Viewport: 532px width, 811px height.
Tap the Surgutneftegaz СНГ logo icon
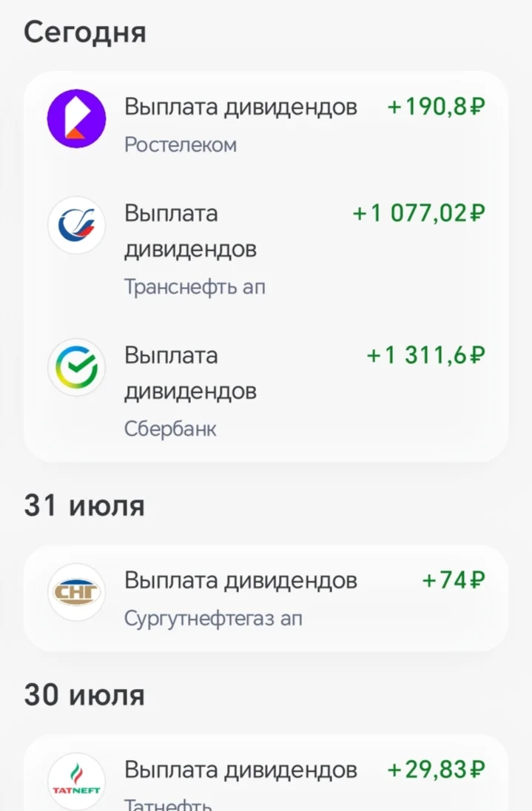(76, 592)
